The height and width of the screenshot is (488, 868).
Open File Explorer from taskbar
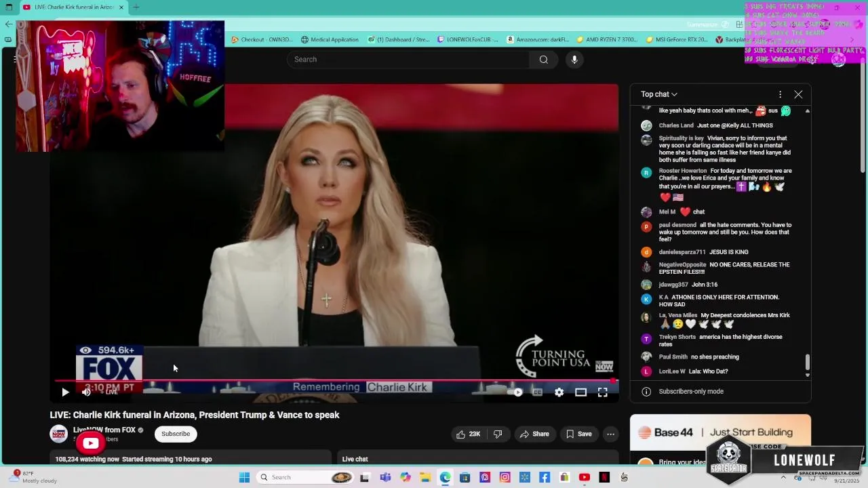(x=425, y=477)
